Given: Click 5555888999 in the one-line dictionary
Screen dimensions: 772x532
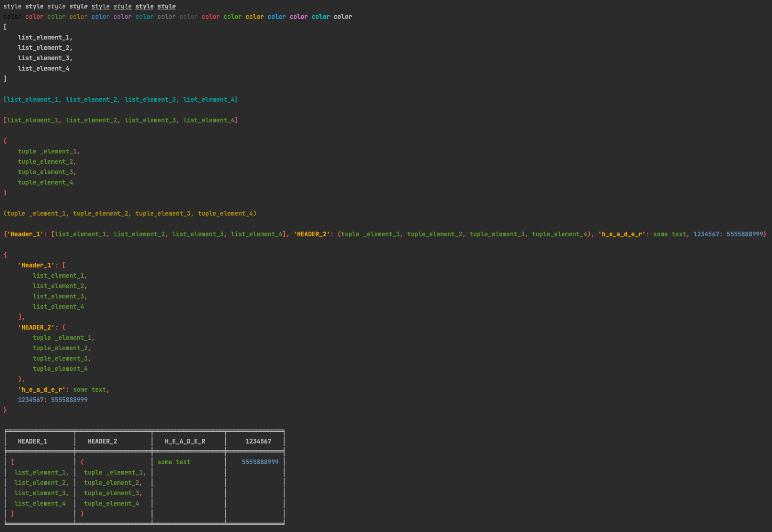Looking at the screenshot, I should click(745, 234).
